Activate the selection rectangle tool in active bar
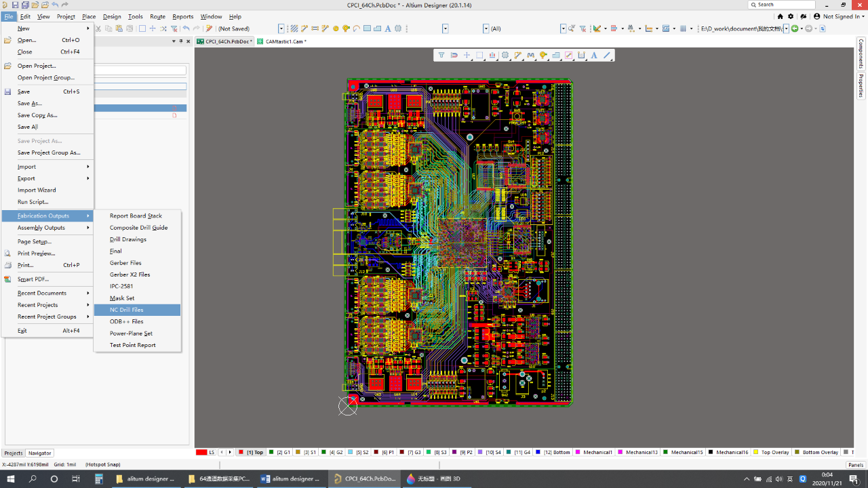The height and width of the screenshot is (488, 868). click(x=479, y=55)
